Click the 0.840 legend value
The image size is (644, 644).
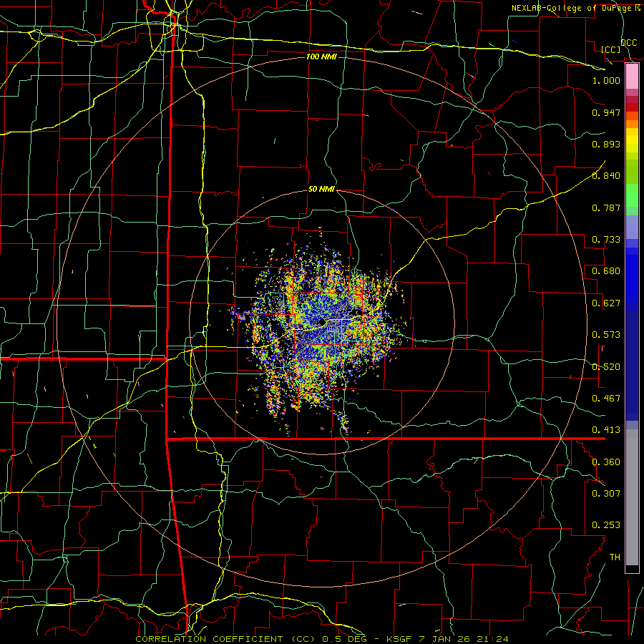point(606,176)
